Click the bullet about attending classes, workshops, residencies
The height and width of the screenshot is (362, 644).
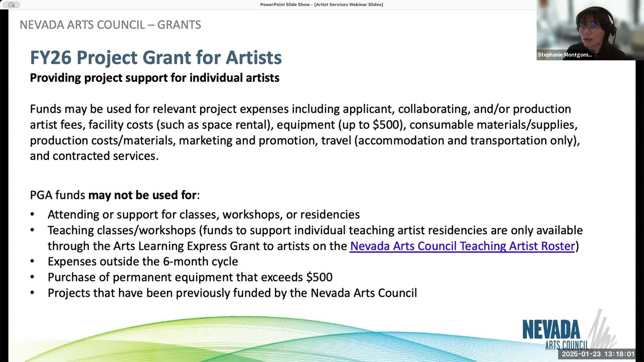[204, 215]
